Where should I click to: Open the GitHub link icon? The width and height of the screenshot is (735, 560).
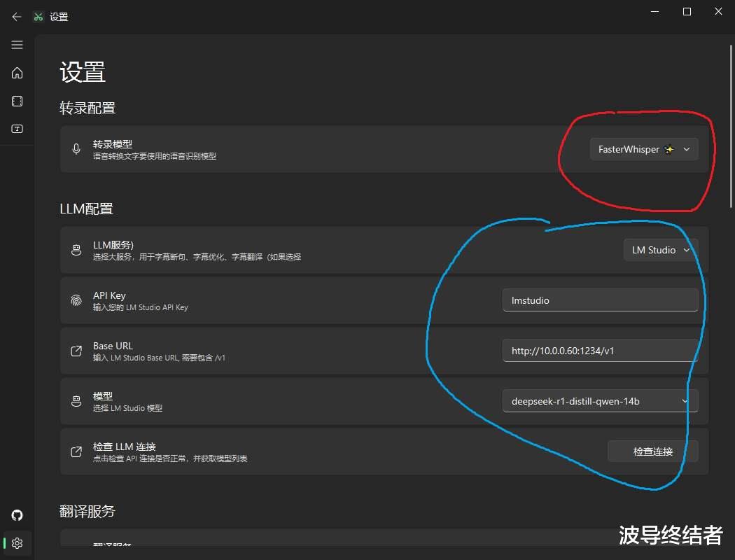click(17, 515)
